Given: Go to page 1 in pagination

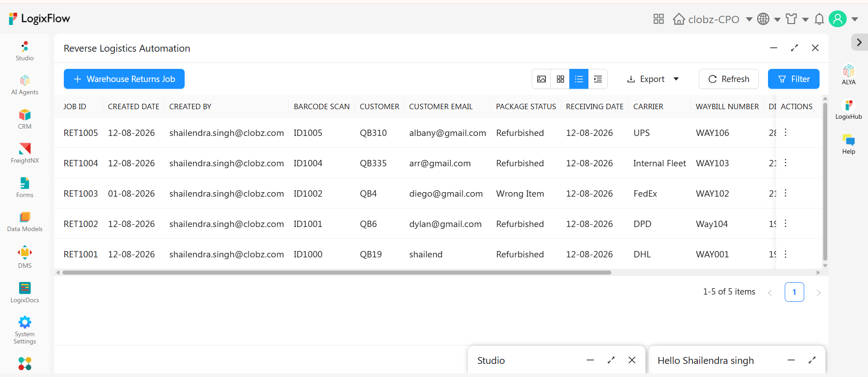Looking at the screenshot, I should [x=794, y=292].
